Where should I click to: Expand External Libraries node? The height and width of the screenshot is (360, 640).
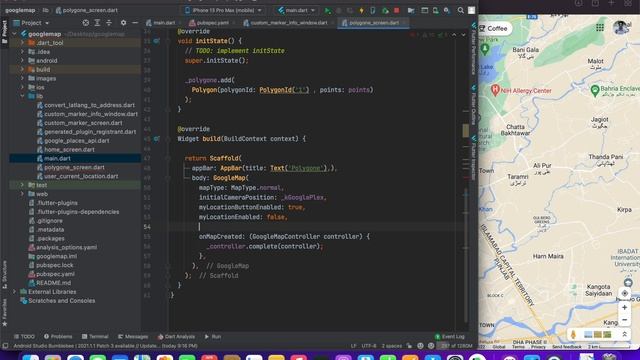15,292
